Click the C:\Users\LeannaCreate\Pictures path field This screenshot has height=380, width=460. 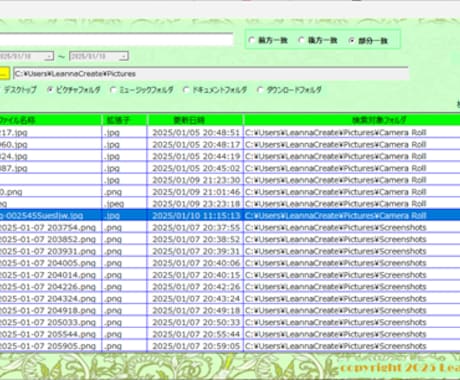pyautogui.click(x=211, y=74)
